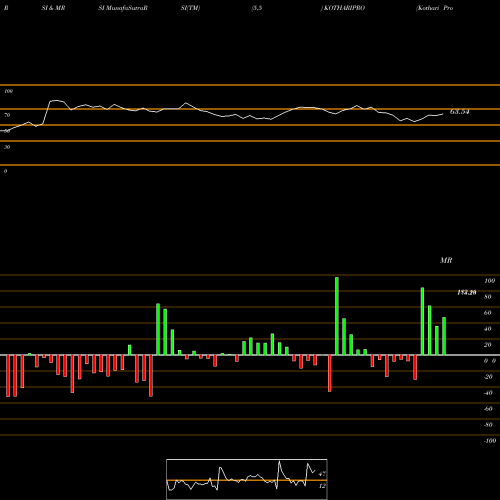Click the 'SI & MR' header label
Viewport: 500px width, 500px height.
click(53, 8)
